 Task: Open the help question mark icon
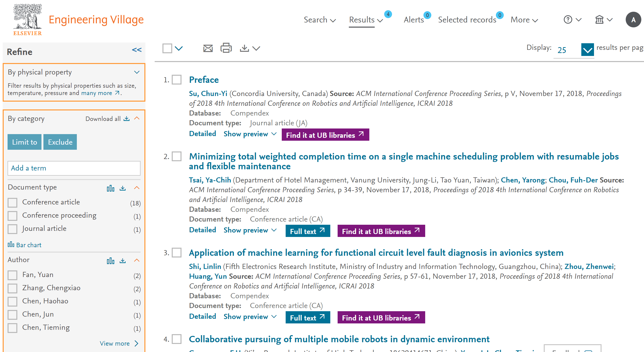tap(568, 20)
